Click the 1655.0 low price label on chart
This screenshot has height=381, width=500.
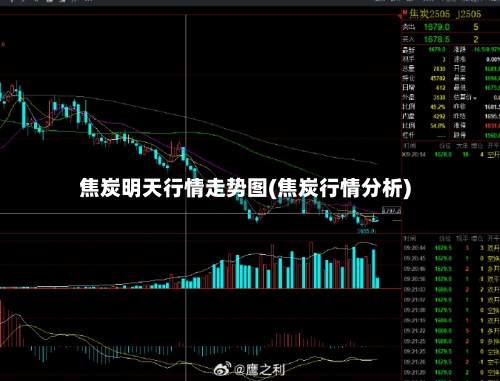coord(366,231)
